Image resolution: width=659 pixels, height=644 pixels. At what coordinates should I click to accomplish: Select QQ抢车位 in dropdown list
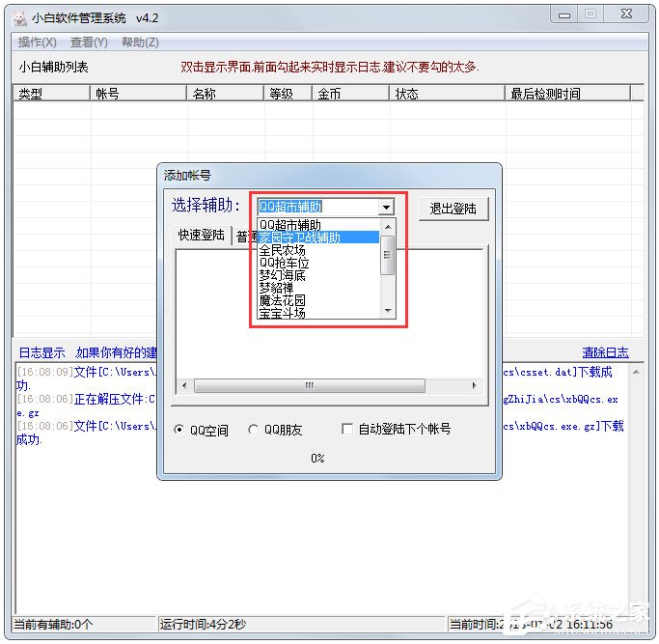[318, 263]
